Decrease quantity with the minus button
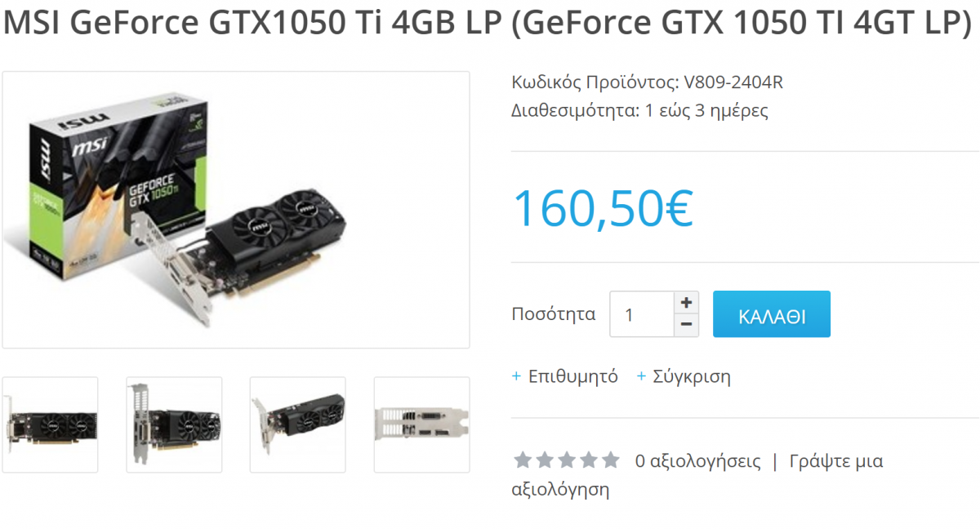Viewport: 980px width, 529px height. tap(686, 325)
